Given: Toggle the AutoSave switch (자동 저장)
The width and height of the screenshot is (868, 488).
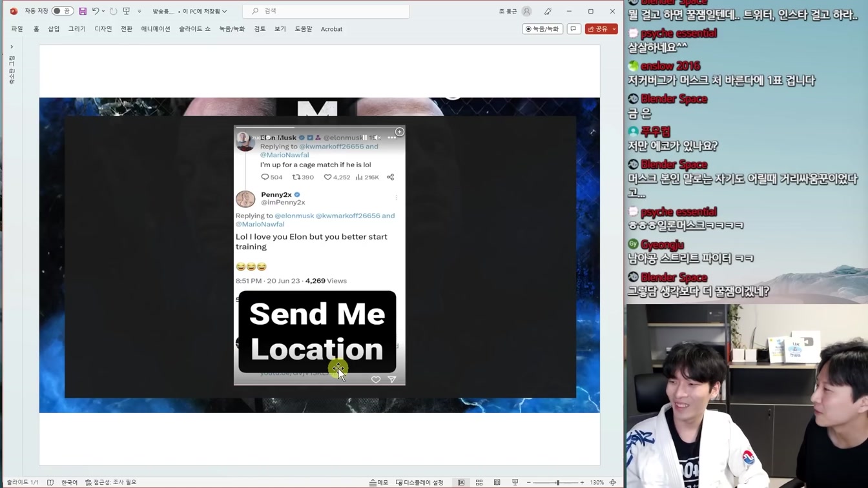Looking at the screenshot, I should point(63,11).
